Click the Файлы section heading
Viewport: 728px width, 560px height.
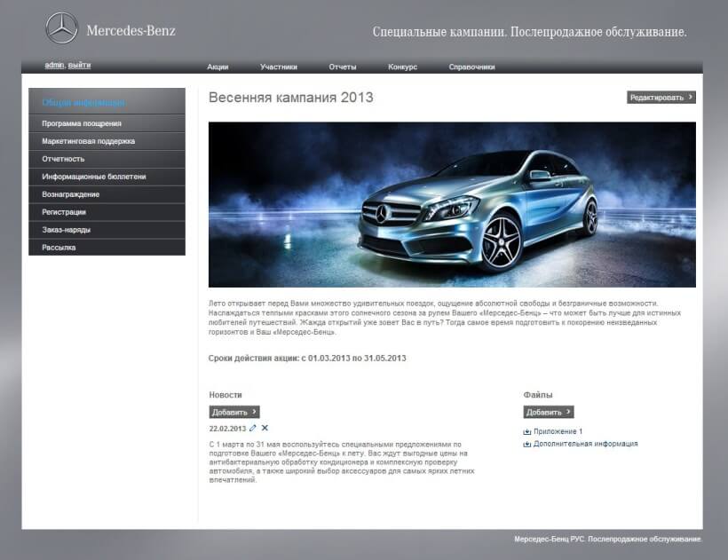[x=538, y=395]
